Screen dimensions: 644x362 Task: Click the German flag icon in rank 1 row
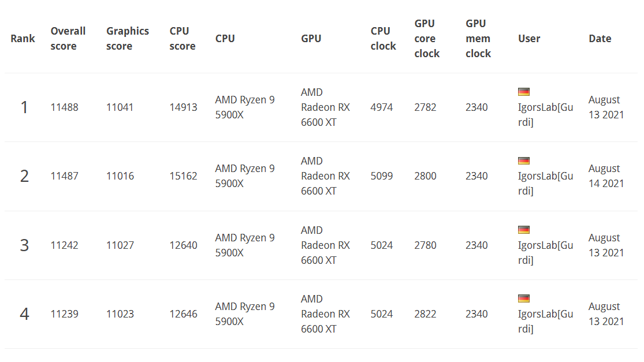524,92
